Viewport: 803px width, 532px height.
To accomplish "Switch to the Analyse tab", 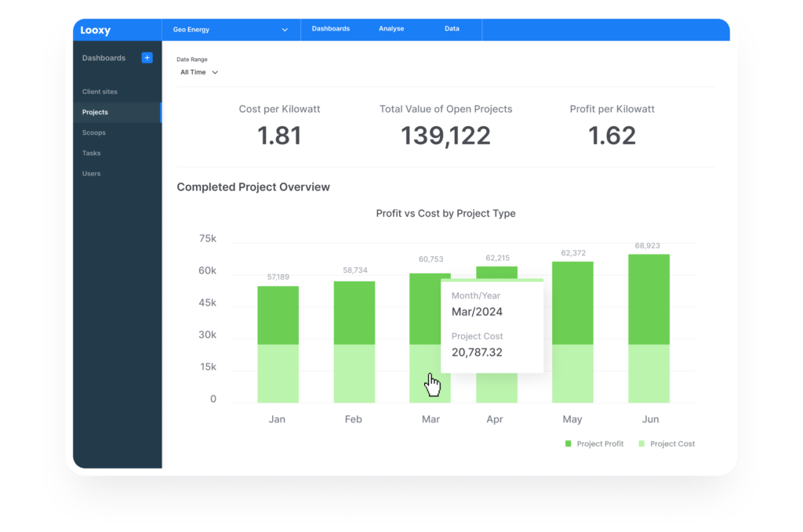I will (391, 29).
